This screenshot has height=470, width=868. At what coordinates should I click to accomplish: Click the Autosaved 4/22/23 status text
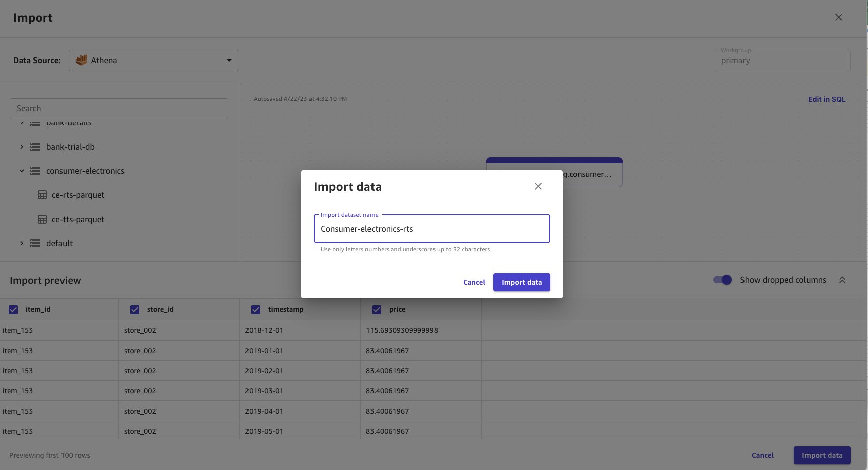pyautogui.click(x=300, y=99)
